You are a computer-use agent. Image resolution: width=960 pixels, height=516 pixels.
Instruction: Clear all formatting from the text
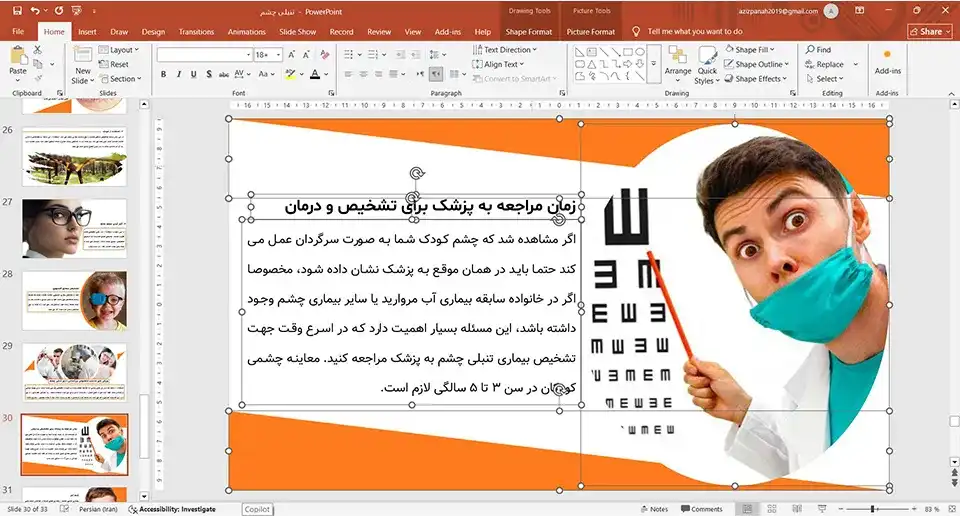(x=324, y=54)
